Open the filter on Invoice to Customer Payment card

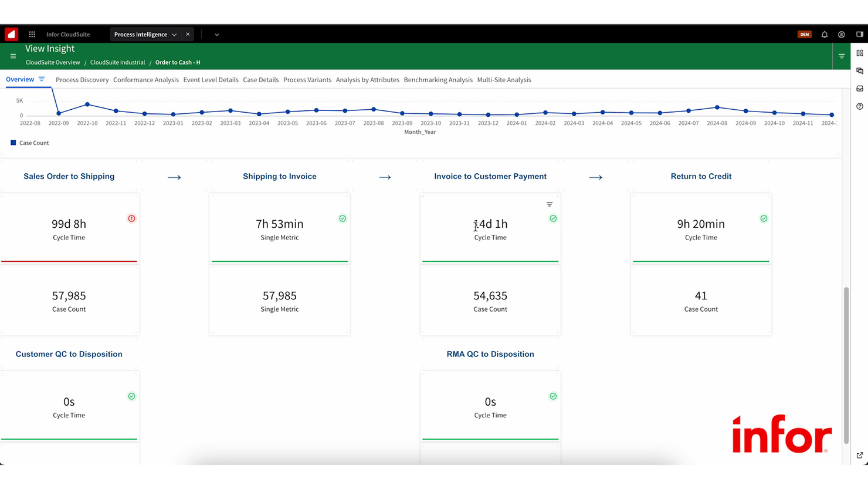(x=549, y=204)
